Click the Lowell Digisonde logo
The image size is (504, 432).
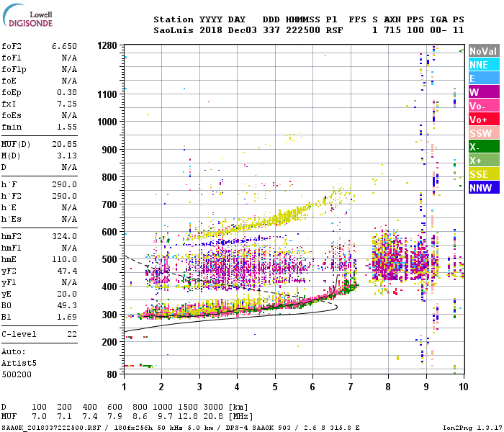(27, 15)
